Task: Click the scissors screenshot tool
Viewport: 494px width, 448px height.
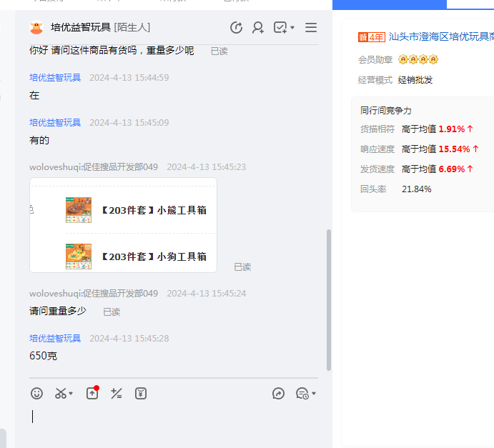Action: pyautogui.click(x=61, y=393)
